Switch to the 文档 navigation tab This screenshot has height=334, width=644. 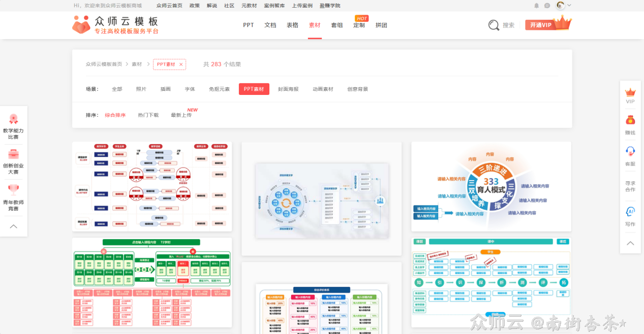[x=270, y=25]
